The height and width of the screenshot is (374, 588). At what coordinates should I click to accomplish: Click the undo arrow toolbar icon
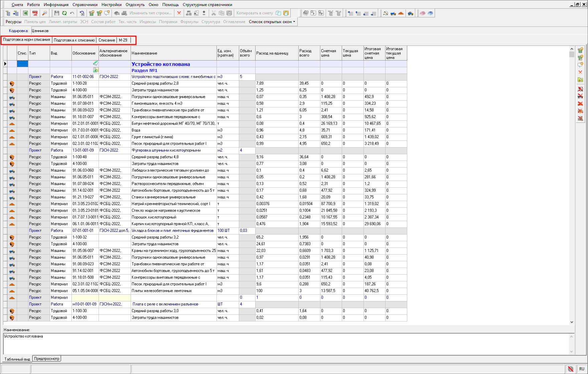point(72,13)
